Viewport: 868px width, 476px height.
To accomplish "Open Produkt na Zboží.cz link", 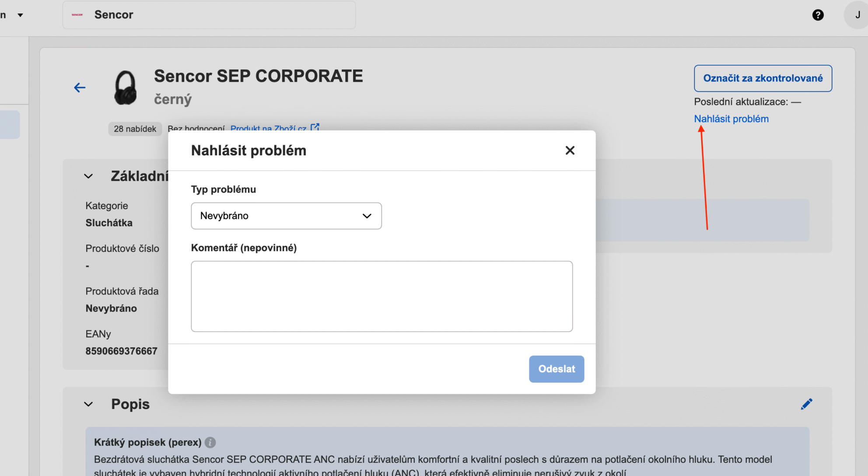I will [x=268, y=128].
